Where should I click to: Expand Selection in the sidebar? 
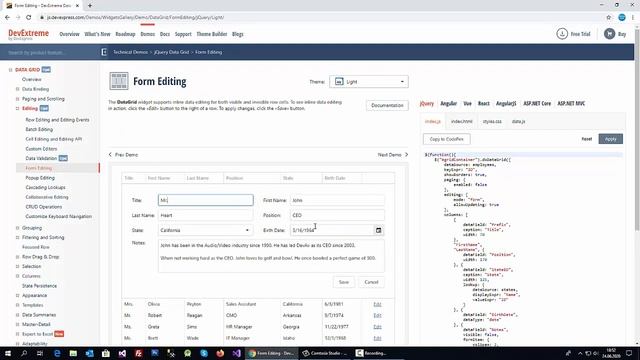(18, 267)
